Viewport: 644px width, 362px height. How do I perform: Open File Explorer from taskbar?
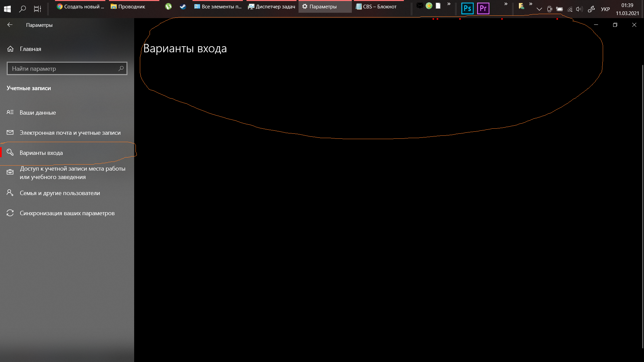[128, 7]
